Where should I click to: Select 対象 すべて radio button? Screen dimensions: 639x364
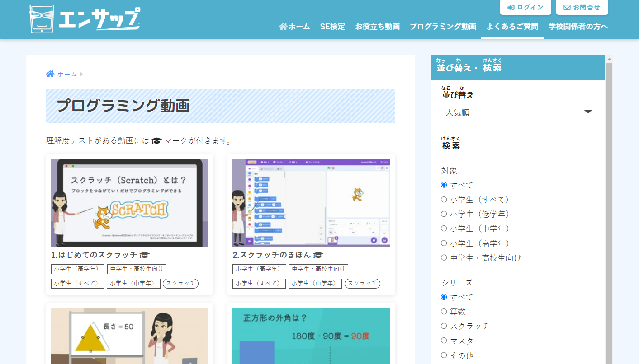click(444, 185)
